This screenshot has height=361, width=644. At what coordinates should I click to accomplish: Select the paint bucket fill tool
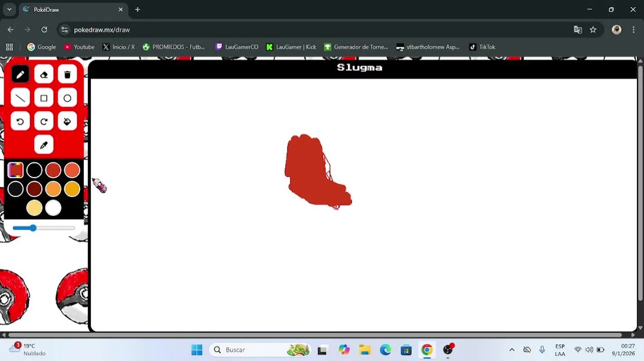coord(67,121)
